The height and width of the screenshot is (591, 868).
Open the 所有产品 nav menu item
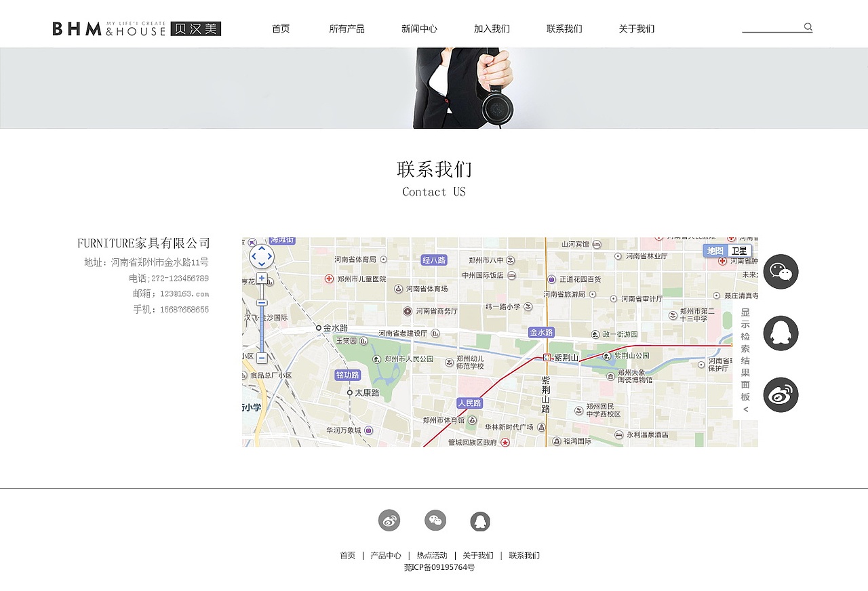pyautogui.click(x=347, y=29)
